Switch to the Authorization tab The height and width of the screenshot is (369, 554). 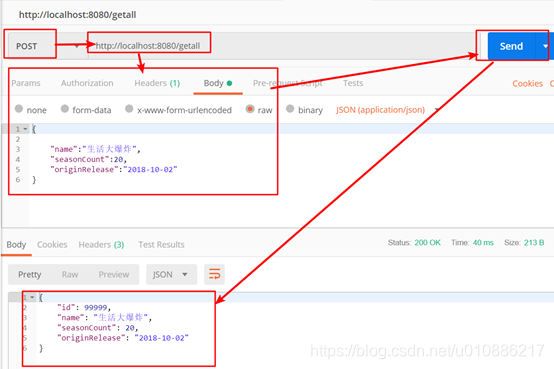[87, 83]
